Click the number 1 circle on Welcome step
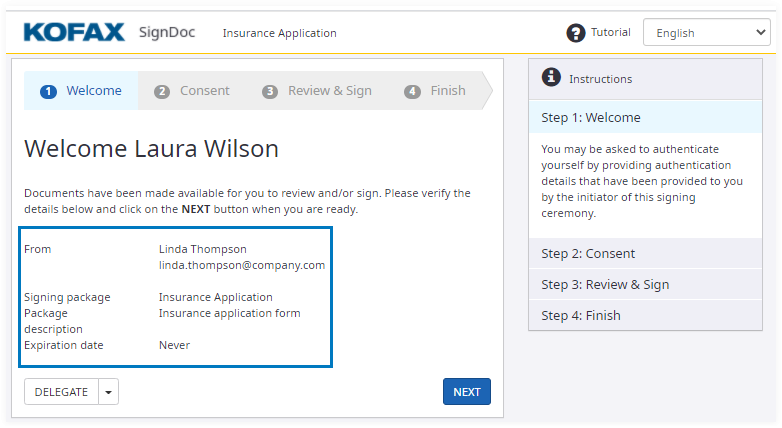This screenshot has height=428, width=782. point(48,91)
